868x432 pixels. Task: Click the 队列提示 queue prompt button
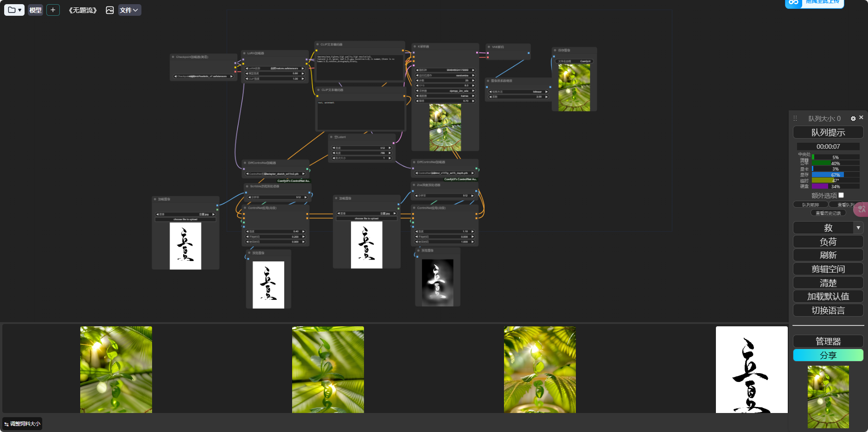point(828,132)
